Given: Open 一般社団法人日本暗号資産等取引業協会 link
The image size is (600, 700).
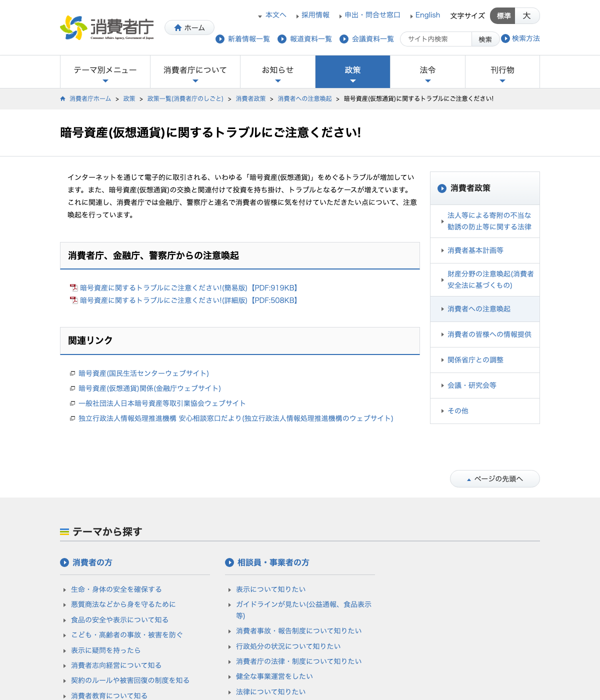Looking at the screenshot, I should coord(162,403).
